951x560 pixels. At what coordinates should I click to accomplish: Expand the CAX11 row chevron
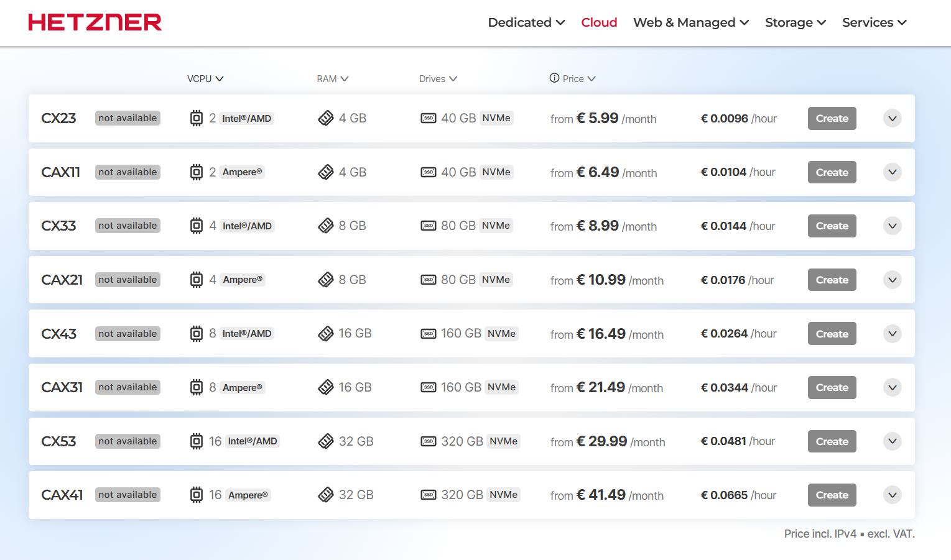click(x=893, y=172)
